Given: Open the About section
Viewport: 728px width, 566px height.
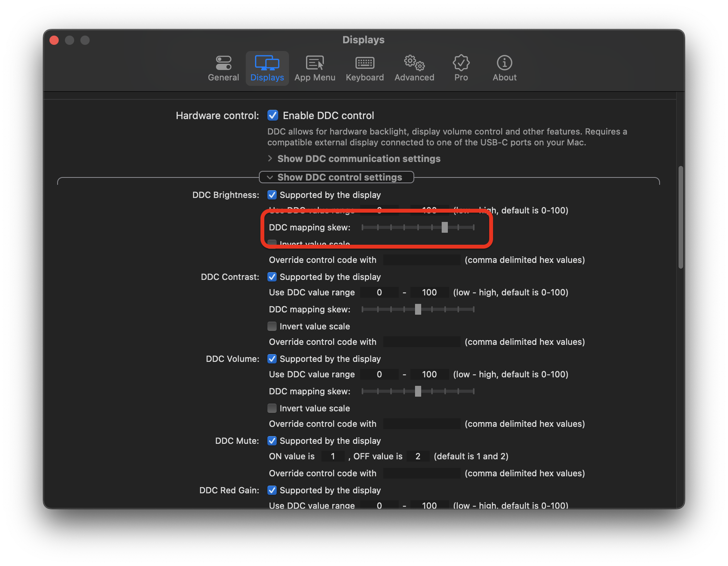Looking at the screenshot, I should pos(504,68).
